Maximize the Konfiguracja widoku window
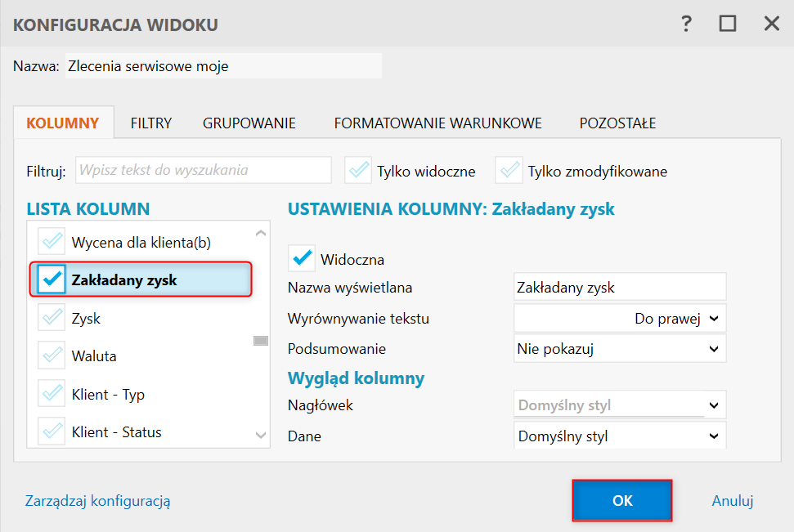The height and width of the screenshot is (532, 794). click(x=728, y=24)
